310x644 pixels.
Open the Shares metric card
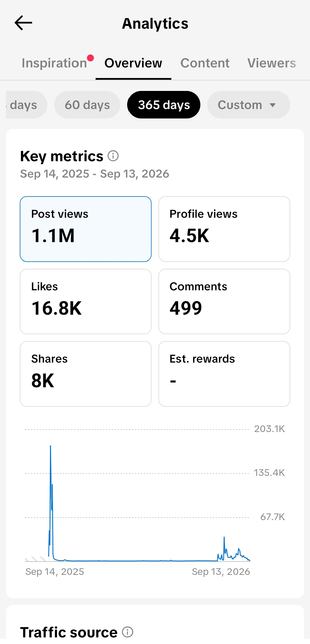(86, 374)
